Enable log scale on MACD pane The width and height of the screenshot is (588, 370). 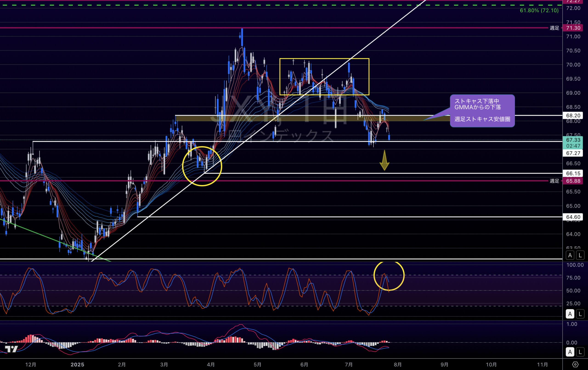[x=580, y=352]
